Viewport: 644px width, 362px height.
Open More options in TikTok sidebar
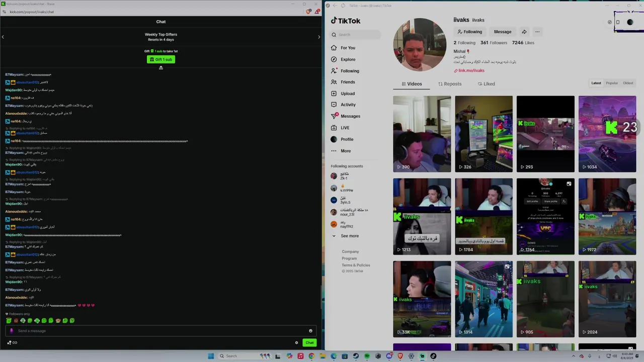[x=341, y=151]
